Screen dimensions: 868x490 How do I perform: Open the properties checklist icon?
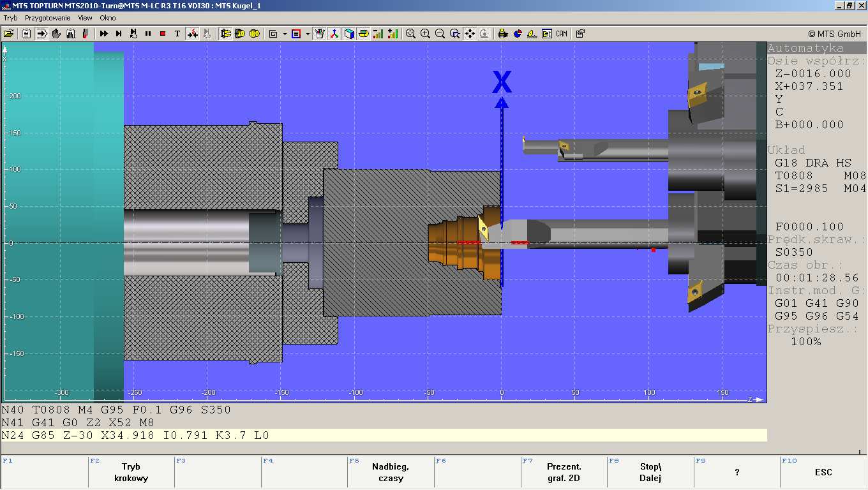(580, 33)
